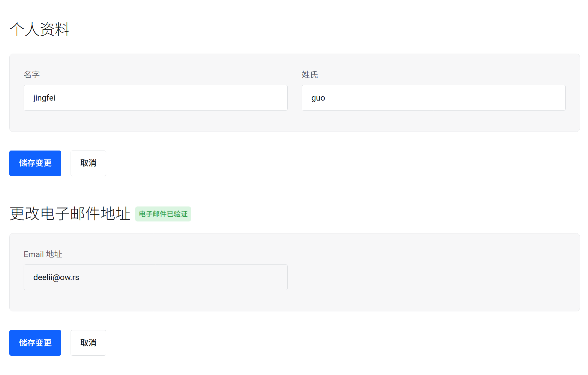Save the changed email address
The height and width of the screenshot is (375, 588).
click(35, 343)
